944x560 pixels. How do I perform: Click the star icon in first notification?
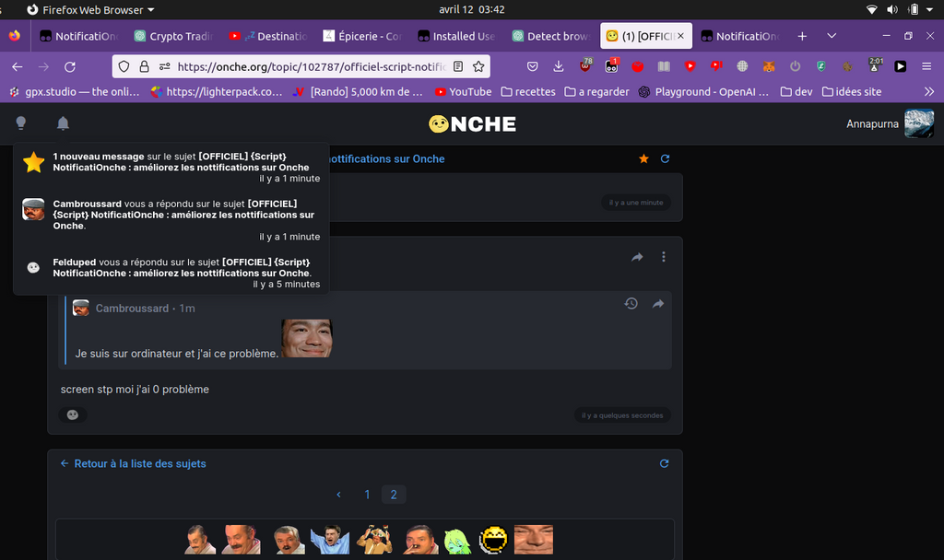[34, 162]
